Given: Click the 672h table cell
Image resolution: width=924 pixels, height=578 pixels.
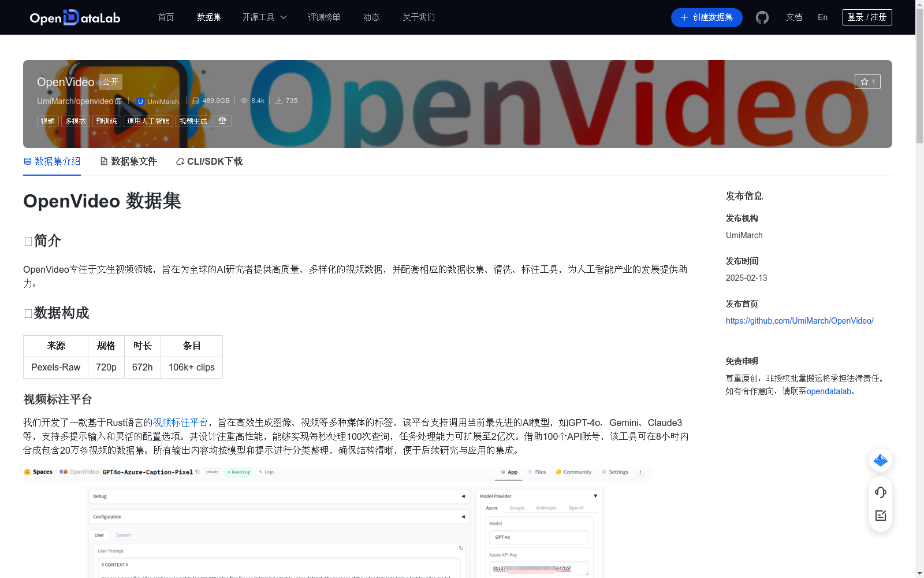Looking at the screenshot, I should [x=143, y=368].
